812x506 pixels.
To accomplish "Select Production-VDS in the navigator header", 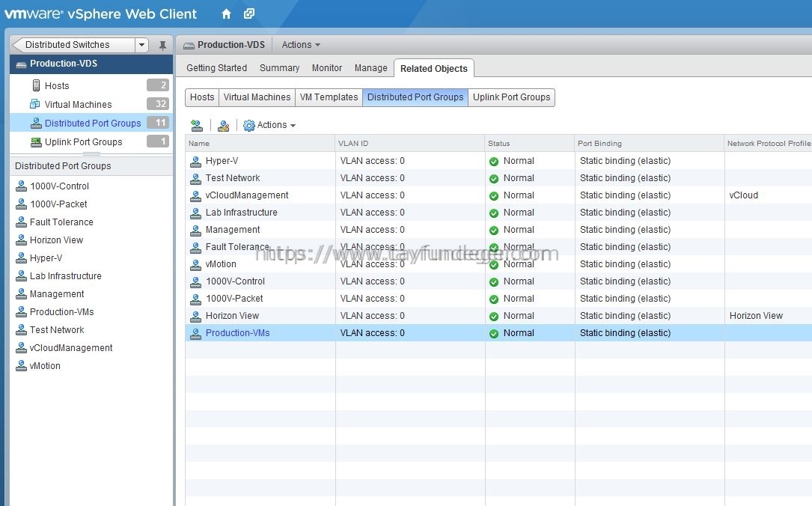I will click(91, 64).
